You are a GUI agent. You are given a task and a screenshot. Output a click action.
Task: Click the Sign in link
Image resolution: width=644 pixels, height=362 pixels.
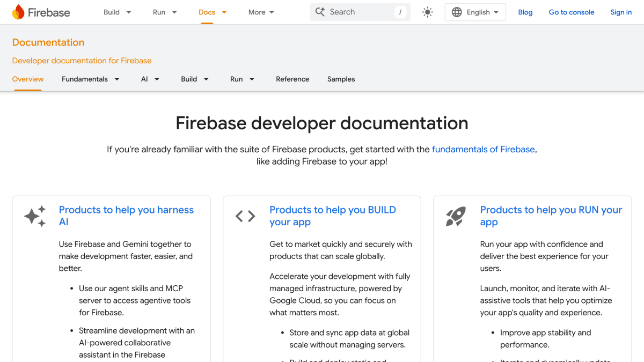pyautogui.click(x=621, y=12)
